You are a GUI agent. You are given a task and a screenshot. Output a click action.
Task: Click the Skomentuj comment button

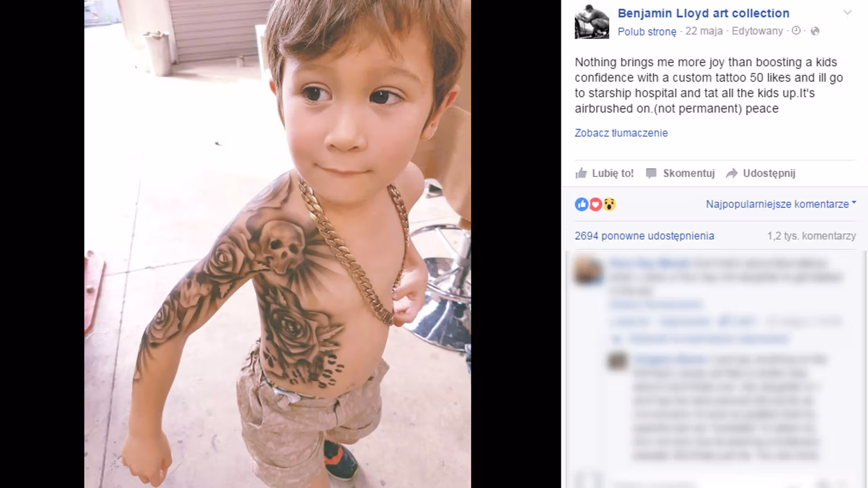pyautogui.click(x=680, y=173)
